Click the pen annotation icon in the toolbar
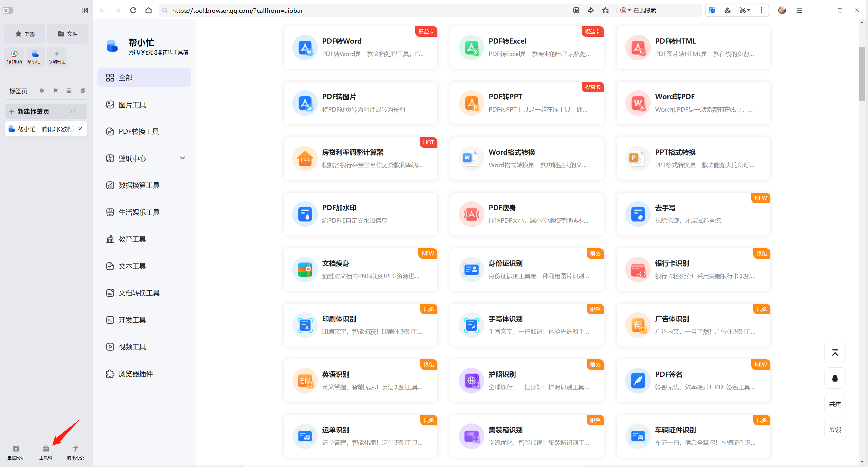This screenshot has height=467, width=868. [x=727, y=11]
